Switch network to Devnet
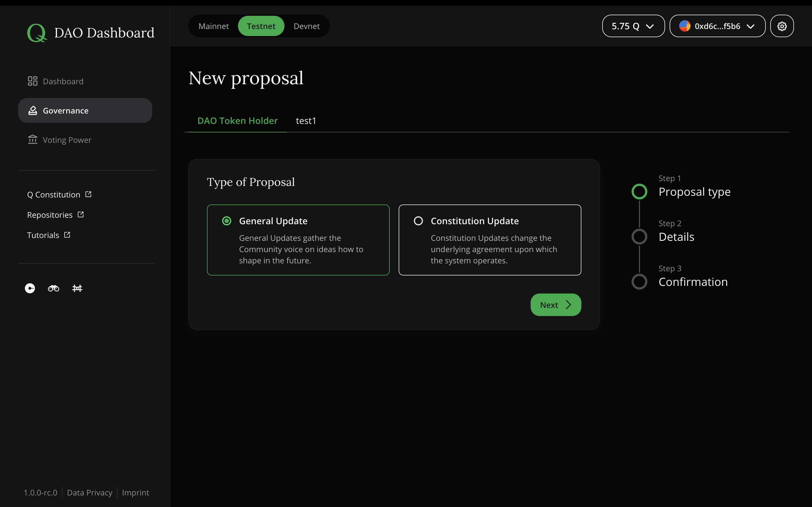This screenshot has height=507, width=812. pos(306,26)
